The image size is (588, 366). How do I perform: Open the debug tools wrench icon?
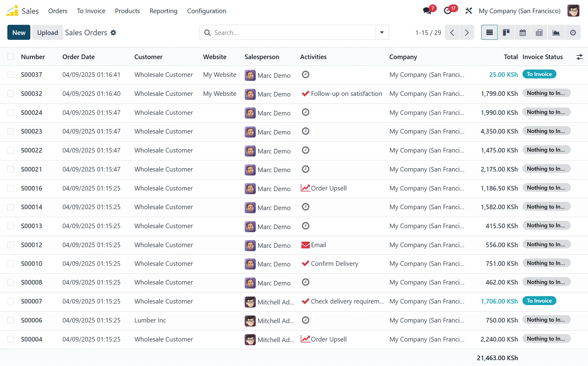(x=468, y=11)
